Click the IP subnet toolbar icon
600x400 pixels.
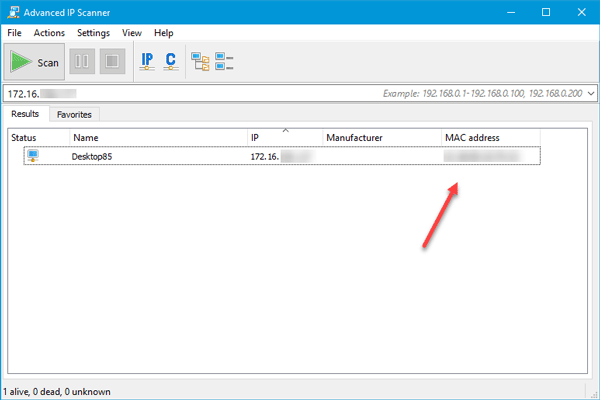[147, 61]
